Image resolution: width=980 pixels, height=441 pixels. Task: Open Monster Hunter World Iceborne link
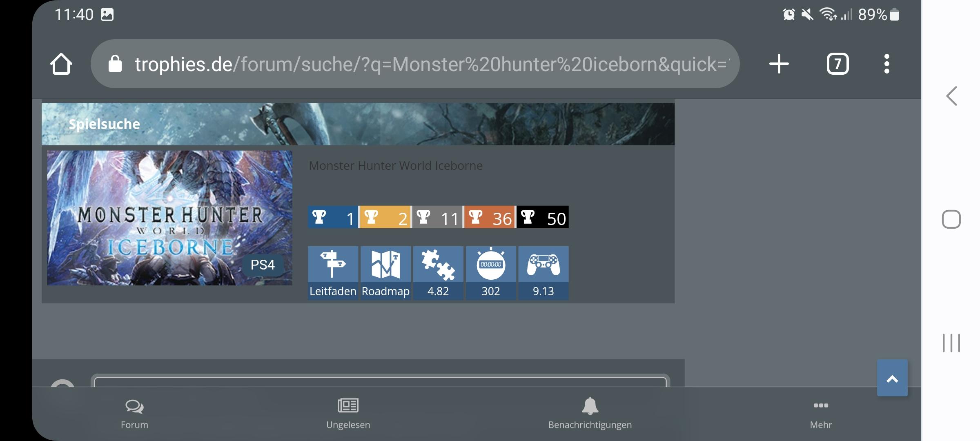(x=395, y=166)
